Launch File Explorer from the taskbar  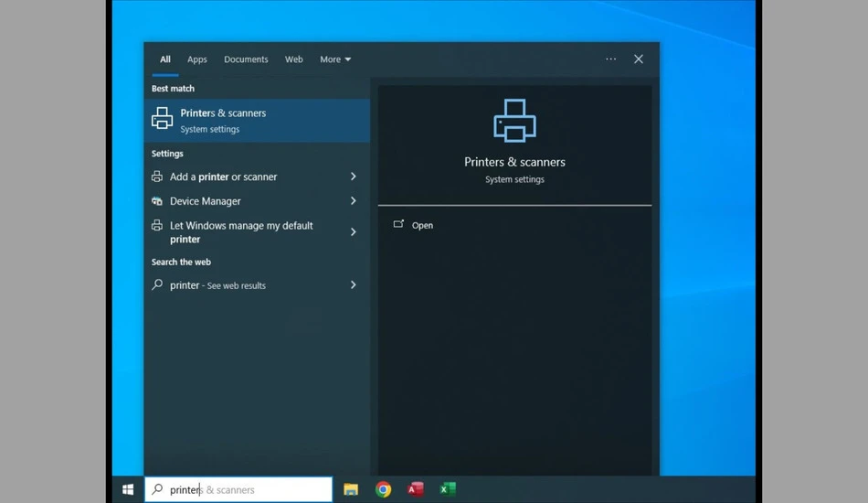tap(351, 489)
